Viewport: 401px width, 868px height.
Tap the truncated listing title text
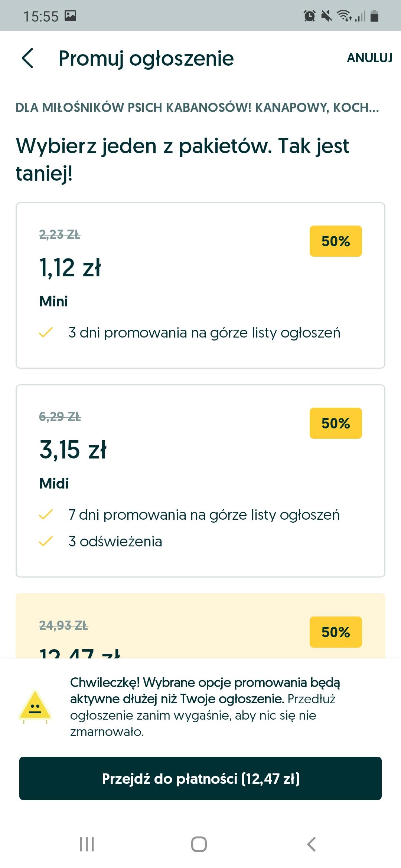coord(197,108)
